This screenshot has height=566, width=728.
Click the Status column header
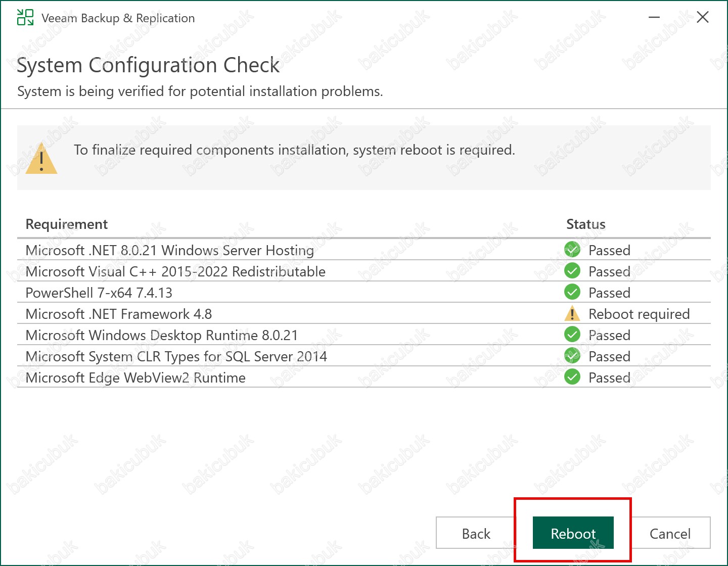point(585,224)
